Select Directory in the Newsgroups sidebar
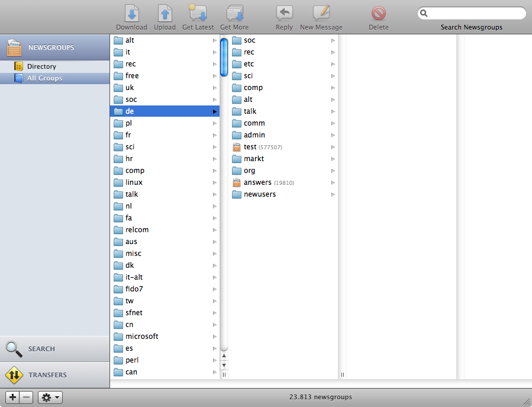The height and width of the screenshot is (407, 532). [x=41, y=66]
